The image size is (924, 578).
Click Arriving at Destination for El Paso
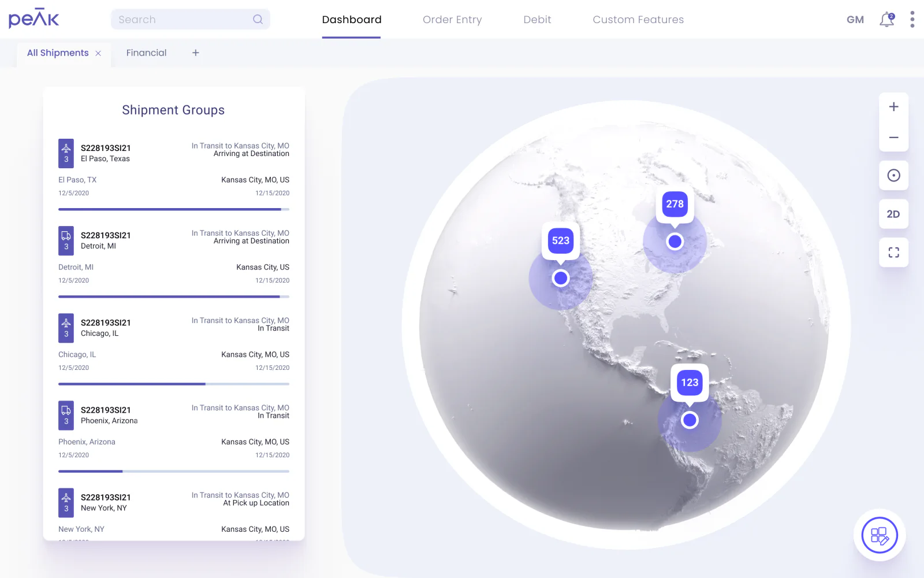click(x=251, y=154)
